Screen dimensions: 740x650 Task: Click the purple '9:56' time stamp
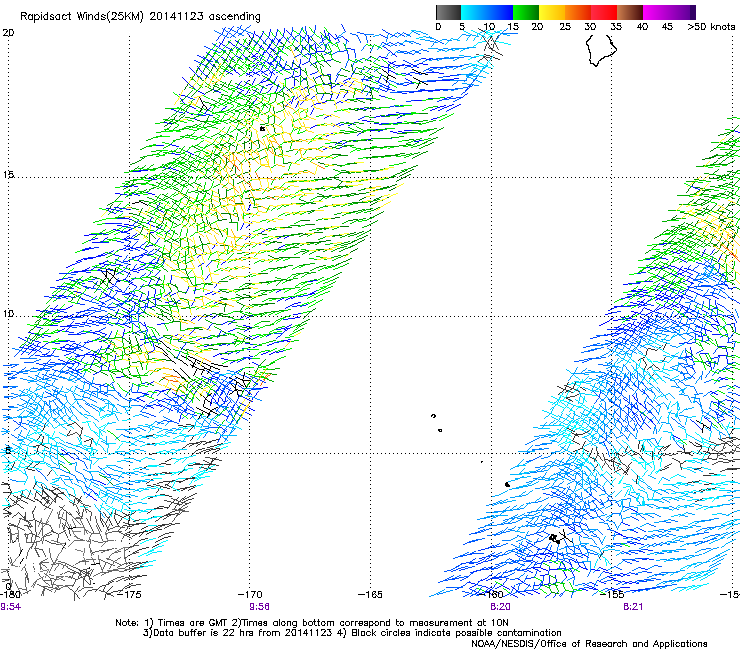click(259, 607)
